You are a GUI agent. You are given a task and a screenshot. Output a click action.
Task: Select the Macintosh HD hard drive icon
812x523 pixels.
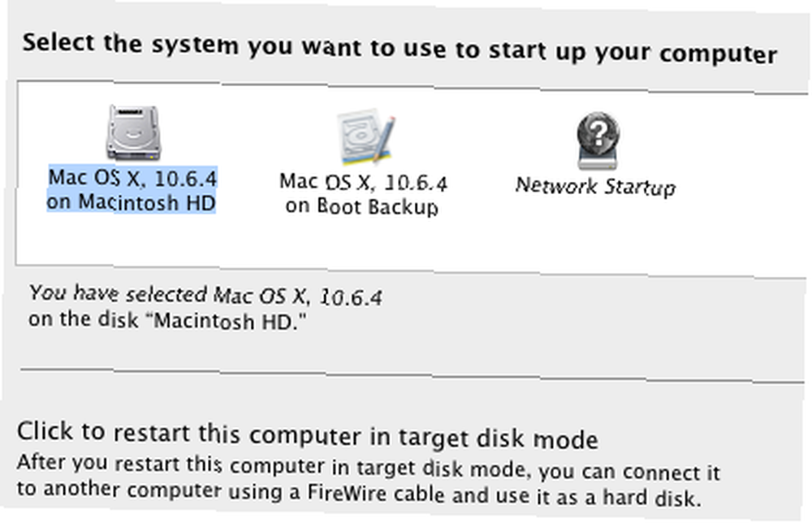[133, 132]
